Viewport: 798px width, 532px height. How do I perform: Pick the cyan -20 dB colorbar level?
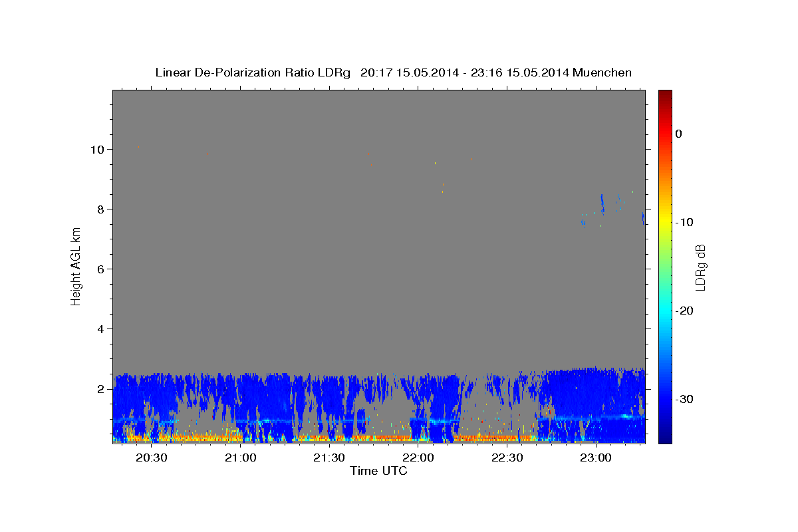click(x=665, y=311)
